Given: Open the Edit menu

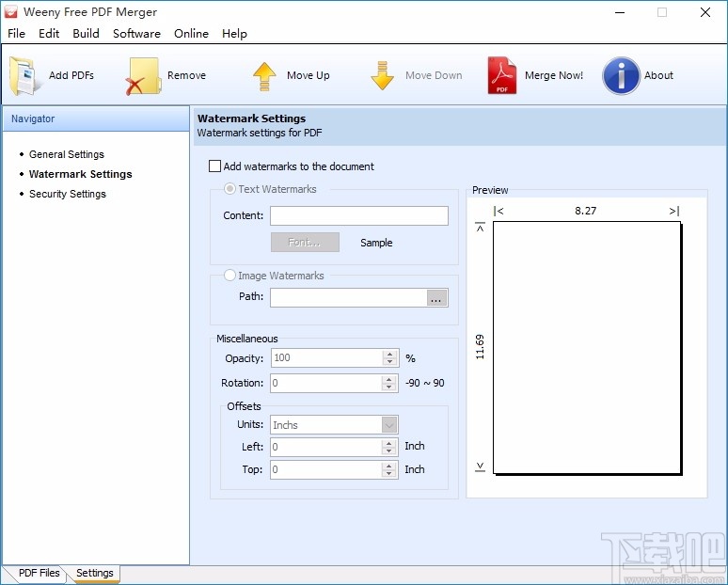Looking at the screenshot, I should coord(49,34).
